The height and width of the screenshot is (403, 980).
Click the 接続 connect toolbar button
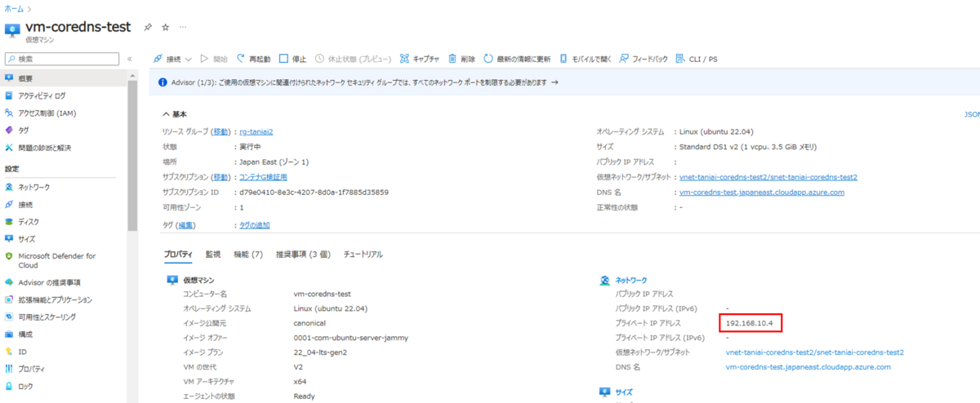(x=167, y=59)
